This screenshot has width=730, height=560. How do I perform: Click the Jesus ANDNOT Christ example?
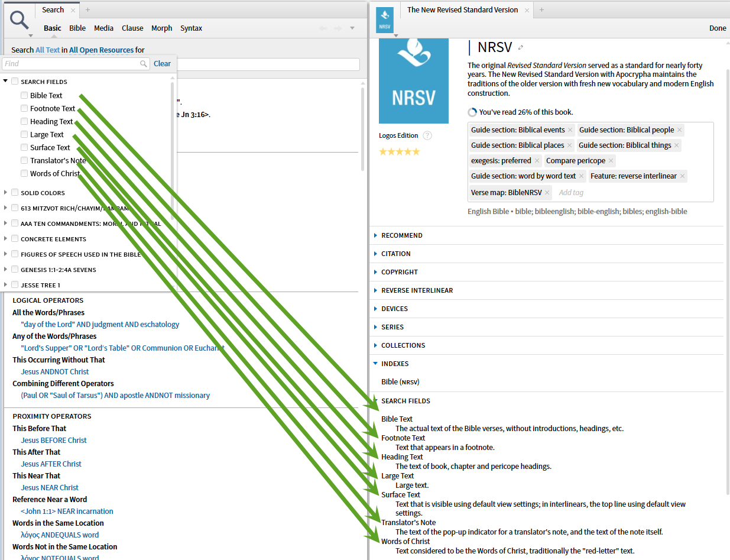(x=55, y=372)
